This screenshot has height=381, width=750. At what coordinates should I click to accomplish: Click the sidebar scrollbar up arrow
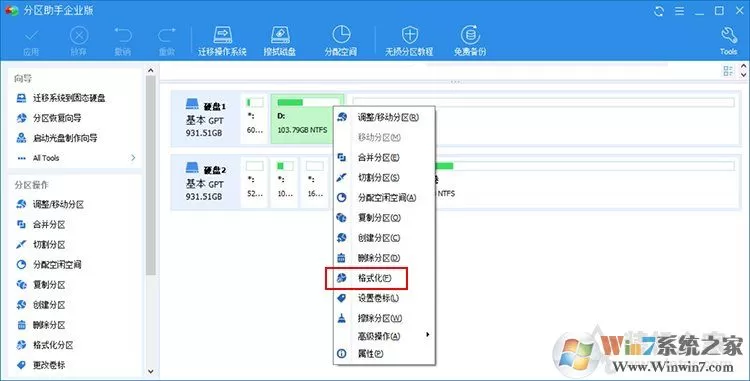tap(151, 70)
